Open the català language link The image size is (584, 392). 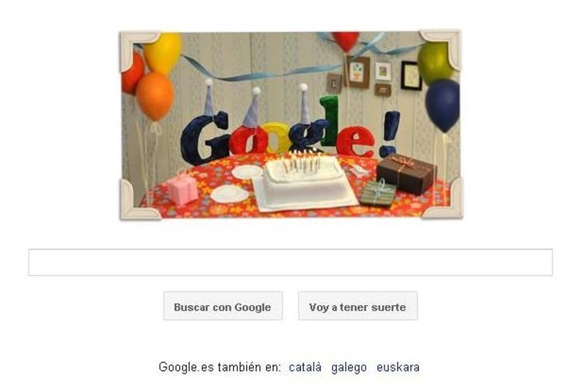pos(305,367)
